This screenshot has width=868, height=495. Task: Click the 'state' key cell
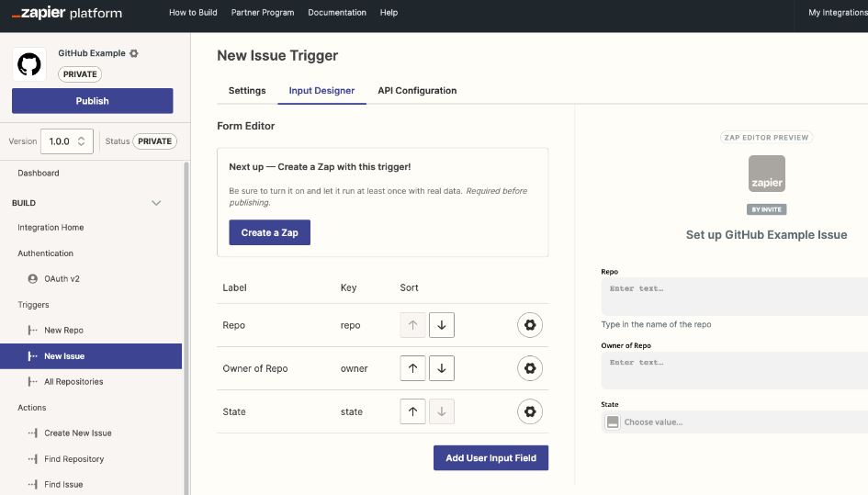click(352, 411)
